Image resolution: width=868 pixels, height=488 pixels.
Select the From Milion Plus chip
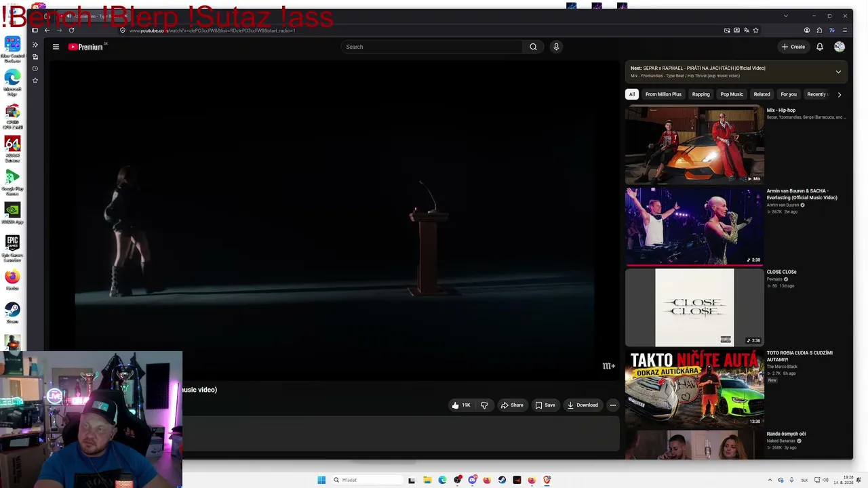click(663, 94)
